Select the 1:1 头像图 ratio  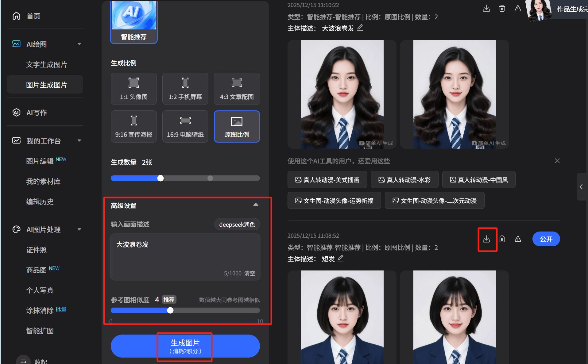point(134,89)
